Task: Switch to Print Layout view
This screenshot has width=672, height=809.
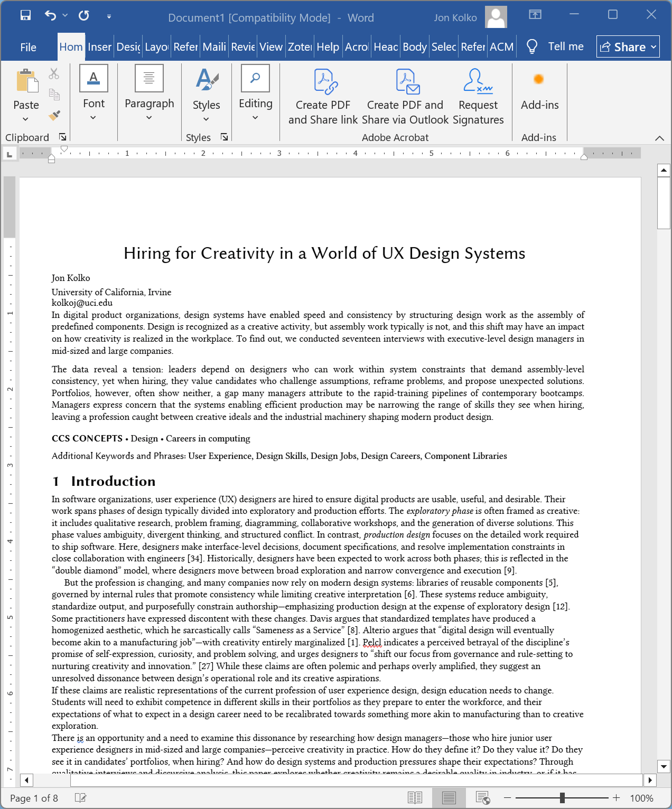Action: coord(449,798)
